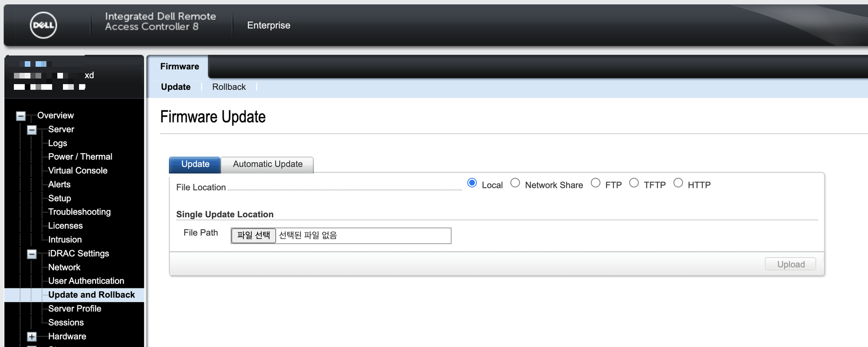Collapse the iDRAC Settings node

(32, 254)
